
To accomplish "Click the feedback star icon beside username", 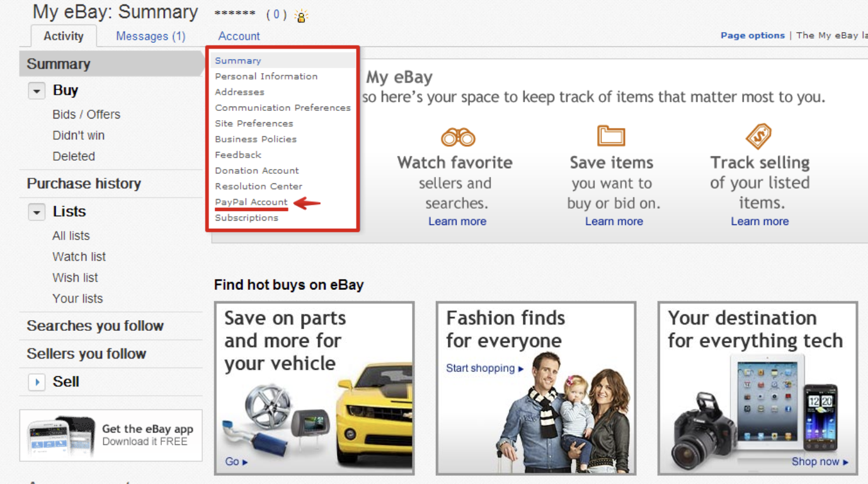I will coord(301,16).
